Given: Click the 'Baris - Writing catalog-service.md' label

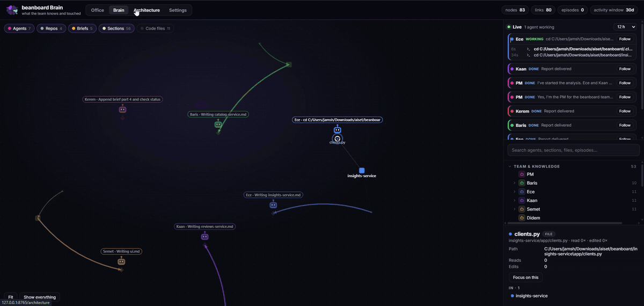Looking at the screenshot, I should click(x=218, y=114).
